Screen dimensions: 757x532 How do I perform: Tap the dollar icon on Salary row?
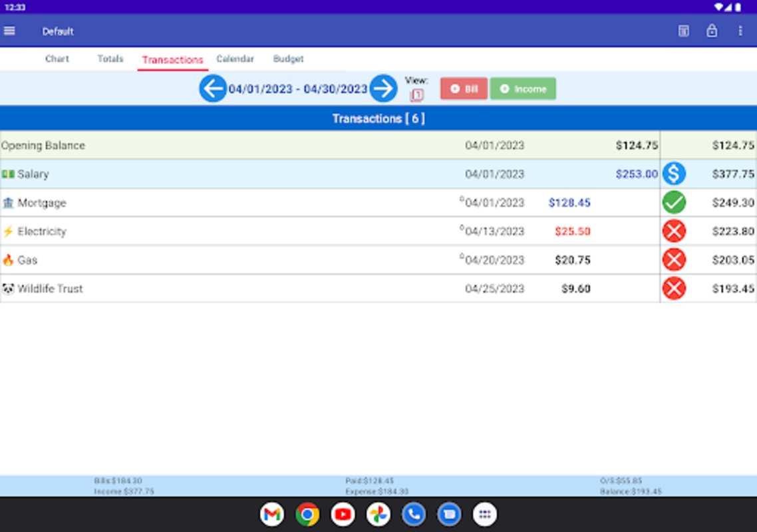tap(674, 174)
